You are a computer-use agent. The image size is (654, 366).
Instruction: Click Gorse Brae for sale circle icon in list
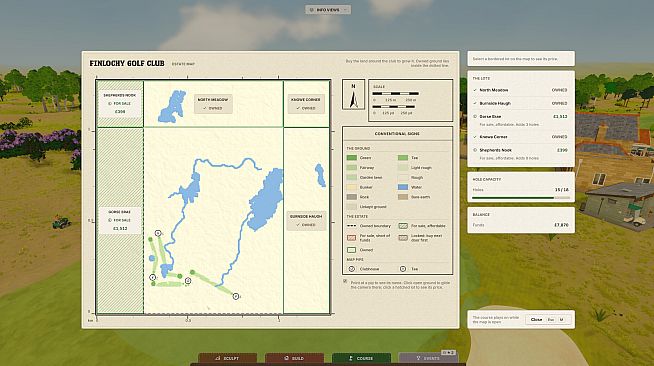pos(475,116)
